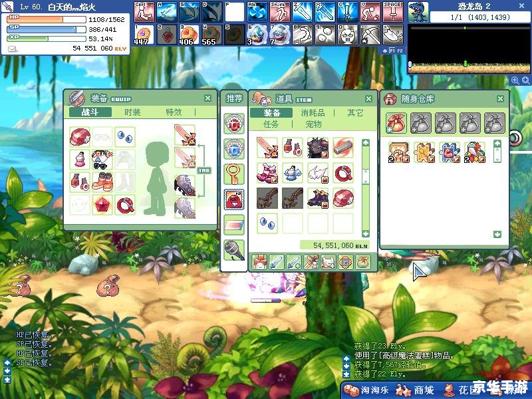Open the mail envelope icon
Screen dimensions: 532x399
pos(12,49)
